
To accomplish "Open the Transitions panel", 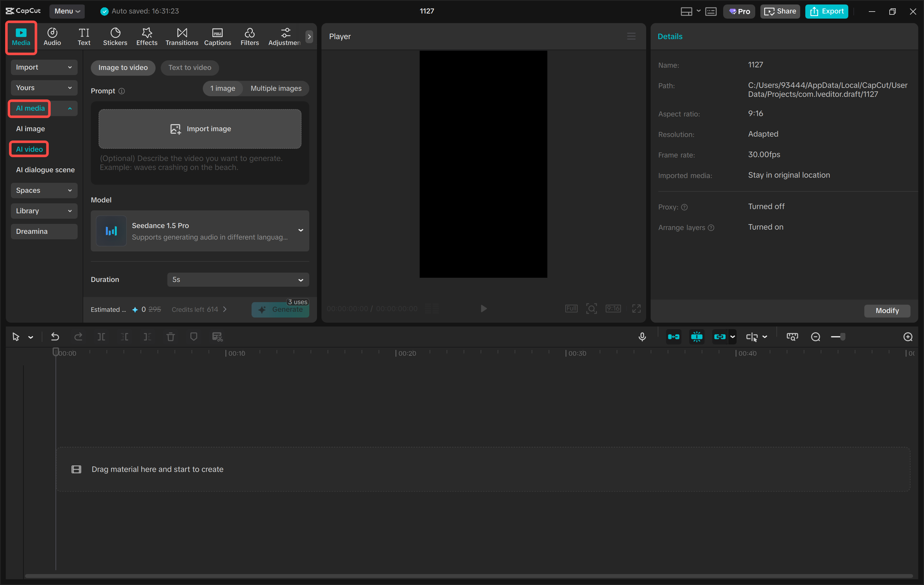I will [182, 37].
